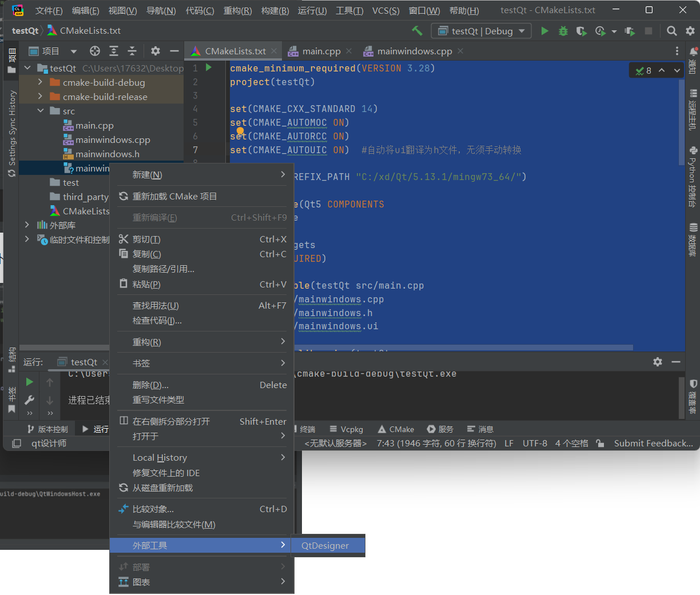Launch QtDesigner from external tools submenu
Viewport: 700px width, 595px height.
(x=328, y=545)
